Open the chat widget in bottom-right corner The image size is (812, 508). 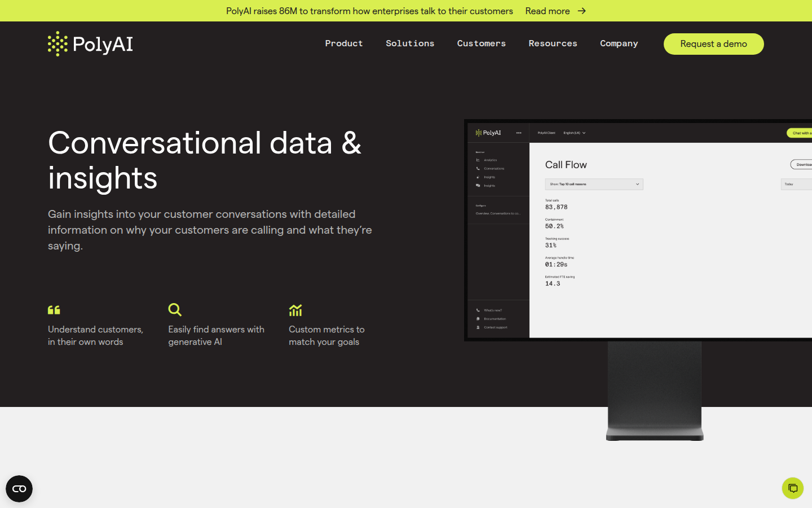click(792, 488)
